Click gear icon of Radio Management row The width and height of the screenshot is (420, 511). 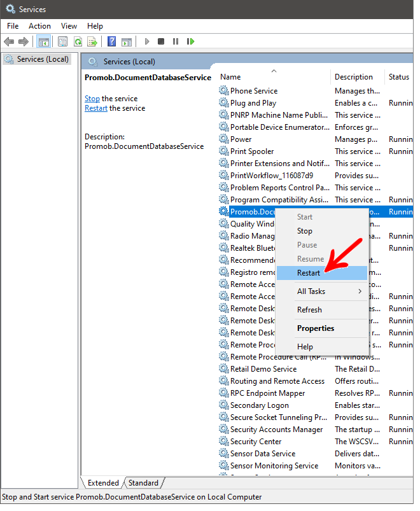coord(223,235)
